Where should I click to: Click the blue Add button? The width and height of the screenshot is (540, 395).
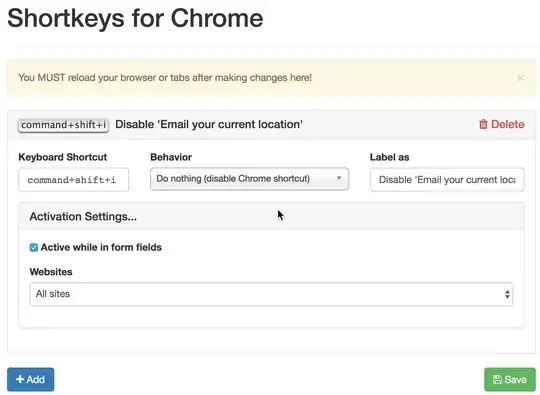click(31, 380)
